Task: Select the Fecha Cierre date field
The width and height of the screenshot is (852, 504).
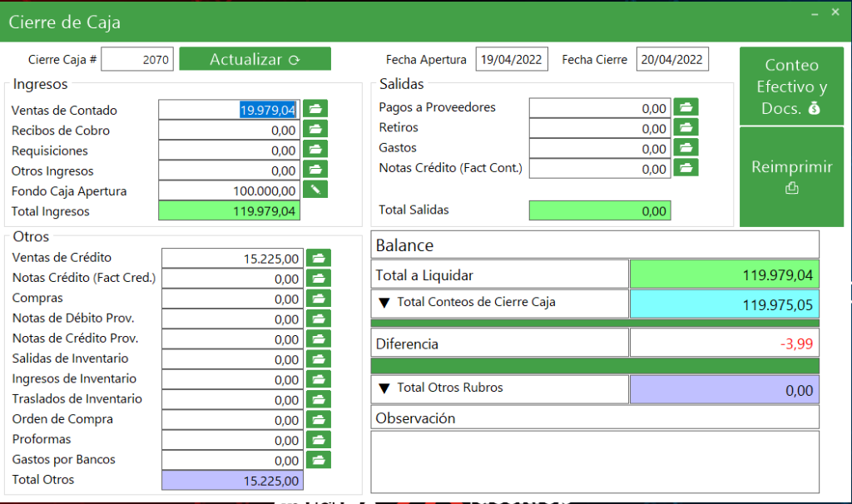Action: 672,60
